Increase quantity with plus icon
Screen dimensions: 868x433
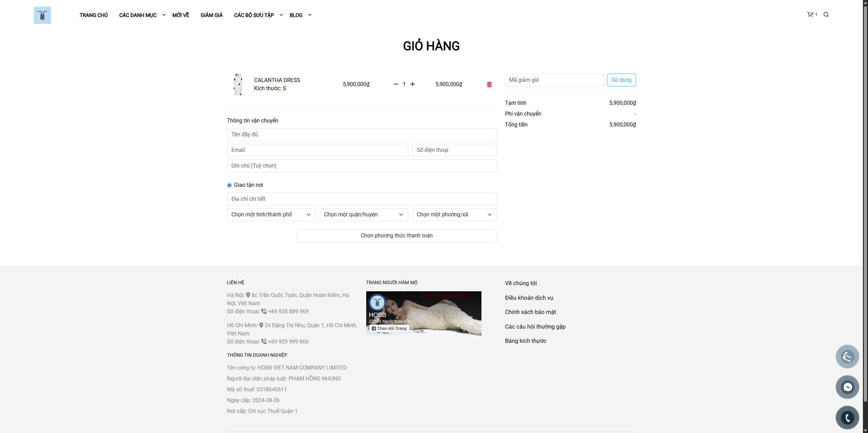coord(413,84)
